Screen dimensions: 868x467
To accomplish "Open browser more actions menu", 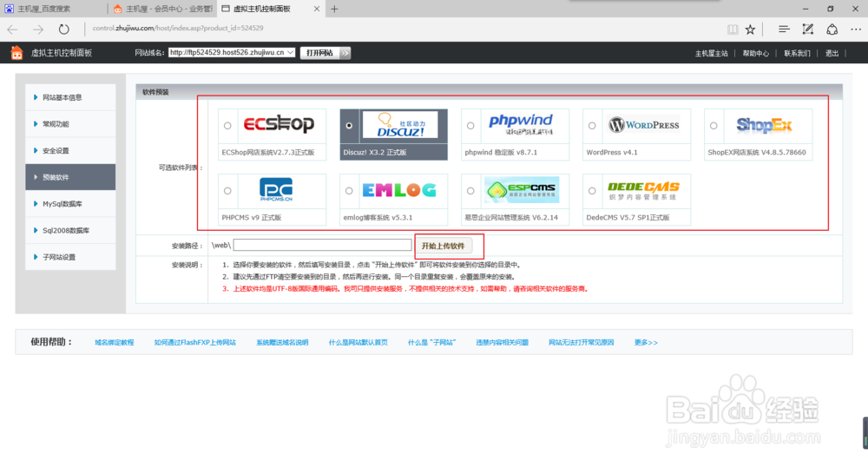I will click(x=856, y=30).
